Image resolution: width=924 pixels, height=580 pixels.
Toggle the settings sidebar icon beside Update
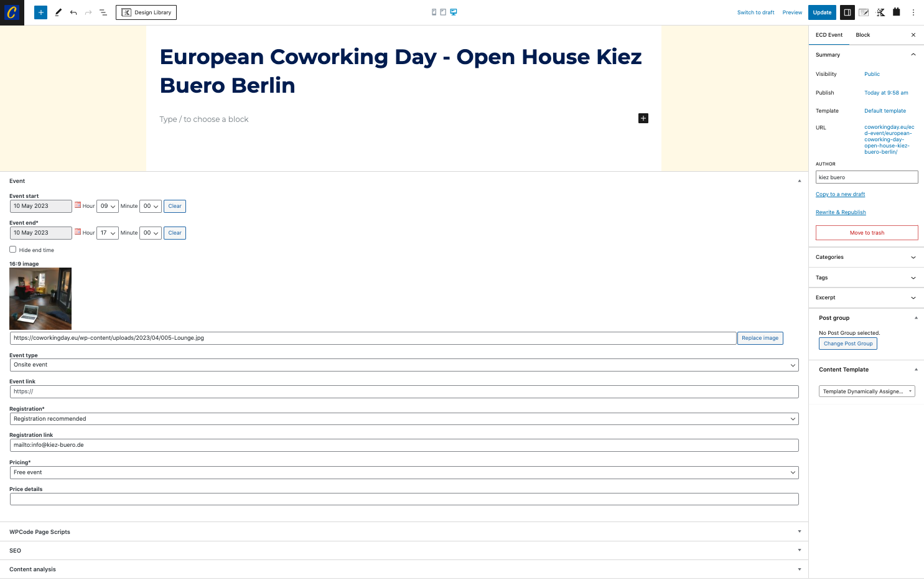(x=847, y=12)
